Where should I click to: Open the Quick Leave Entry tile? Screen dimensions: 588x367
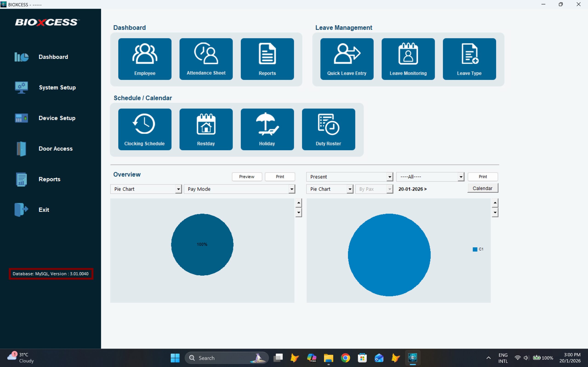click(347, 59)
